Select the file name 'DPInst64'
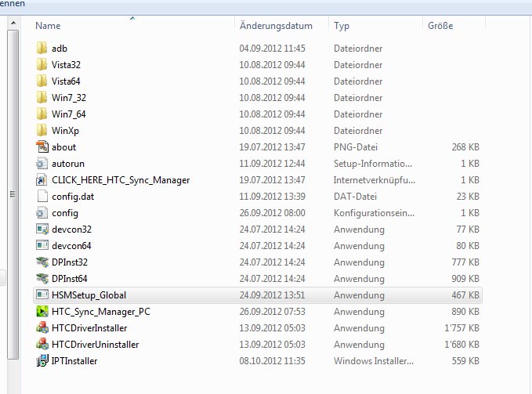532x394 pixels. (70, 279)
